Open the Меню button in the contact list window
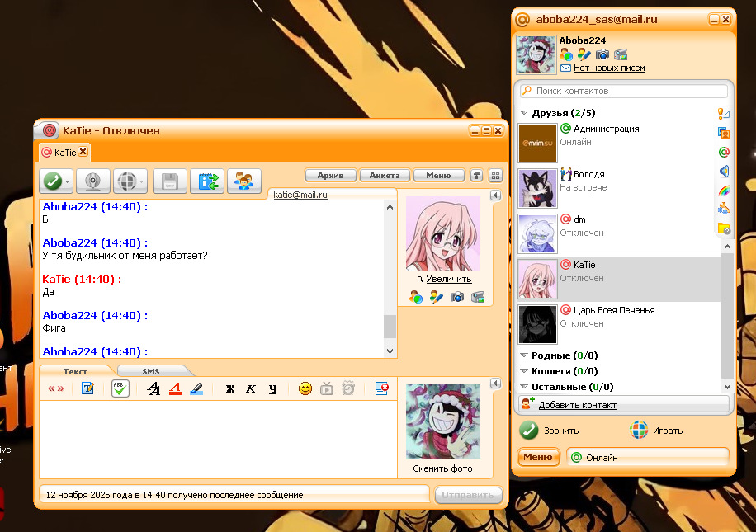The height and width of the screenshot is (532, 756). coord(538,457)
